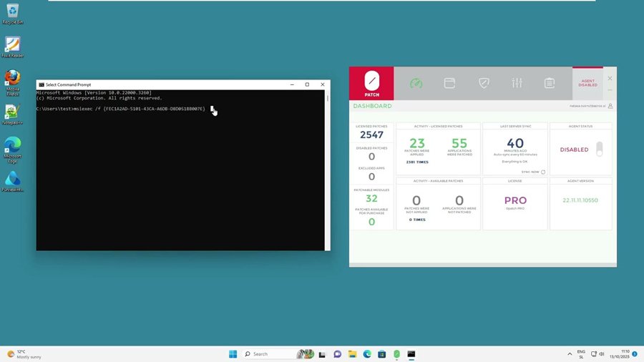Click the Excluded Apps value
Screen dimensions: 644x362
coord(371,177)
